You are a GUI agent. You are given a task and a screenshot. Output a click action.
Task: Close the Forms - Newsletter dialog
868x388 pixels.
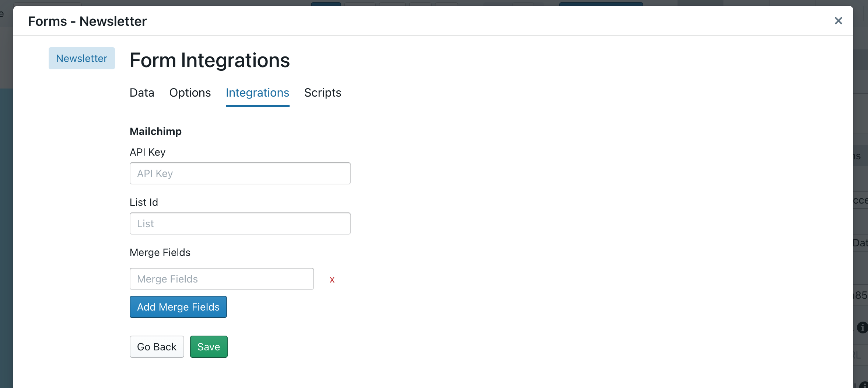coord(838,21)
